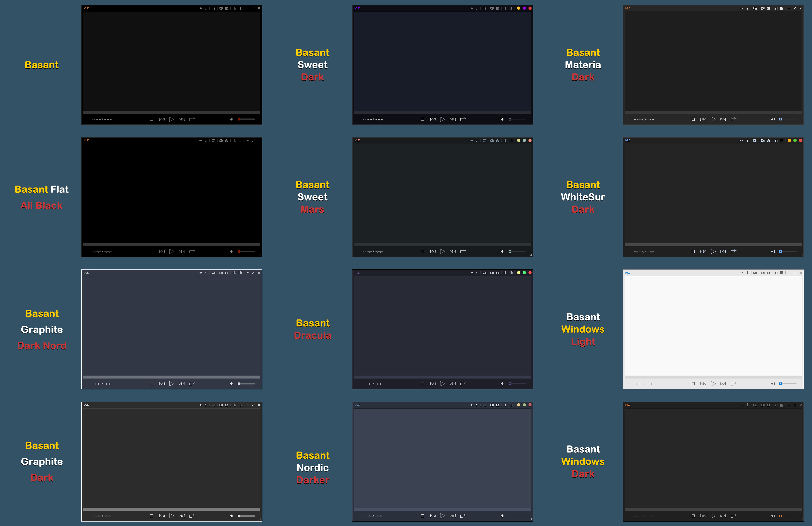View media info in the Basant Flat All Black window

206,140
